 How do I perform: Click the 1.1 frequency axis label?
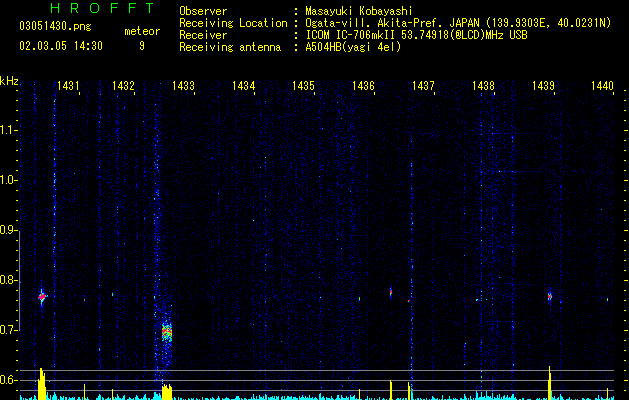(x=8, y=130)
